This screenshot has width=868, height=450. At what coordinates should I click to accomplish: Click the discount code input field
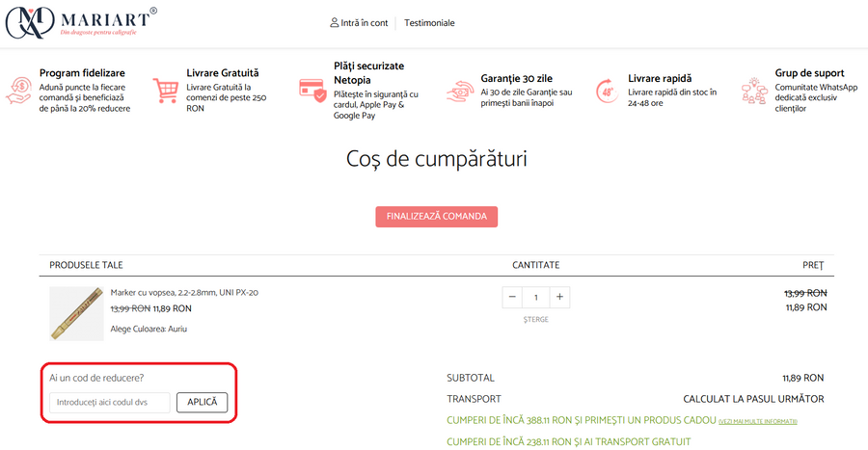(110, 403)
